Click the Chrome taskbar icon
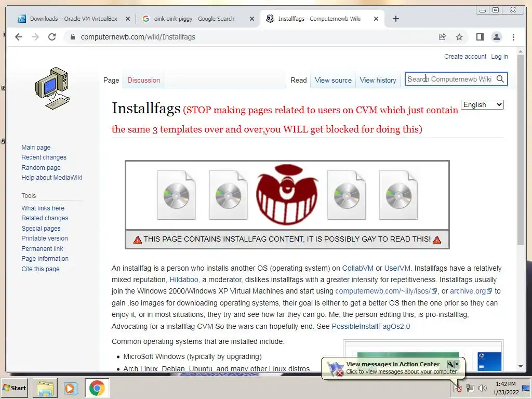Viewport: 532px width, 399px height. pyautogui.click(x=97, y=388)
